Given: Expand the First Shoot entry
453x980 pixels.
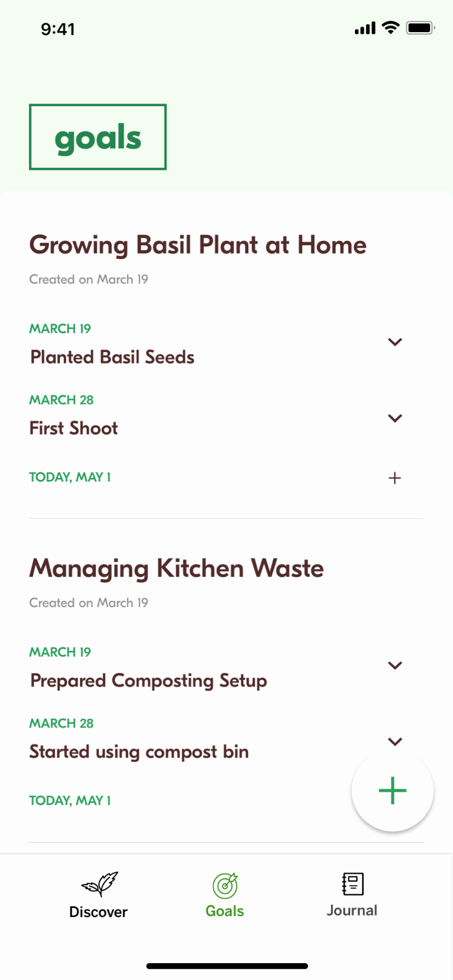Looking at the screenshot, I should 395,418.
